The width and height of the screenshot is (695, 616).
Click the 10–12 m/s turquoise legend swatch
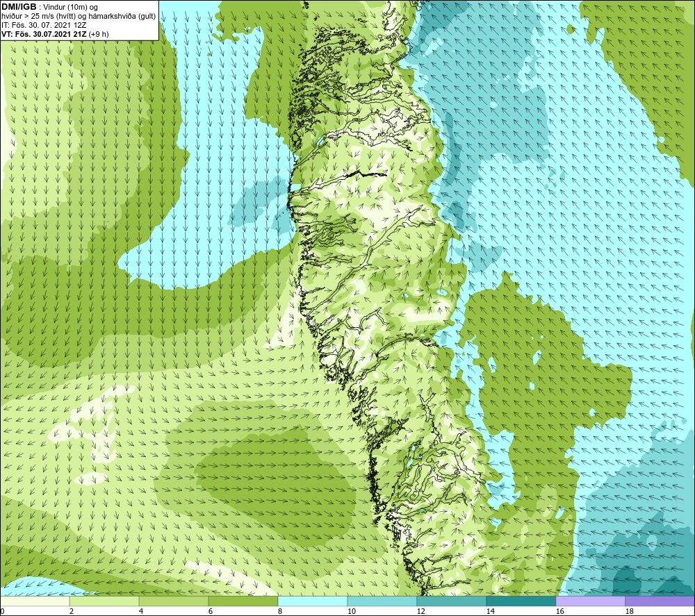(382, 601)
